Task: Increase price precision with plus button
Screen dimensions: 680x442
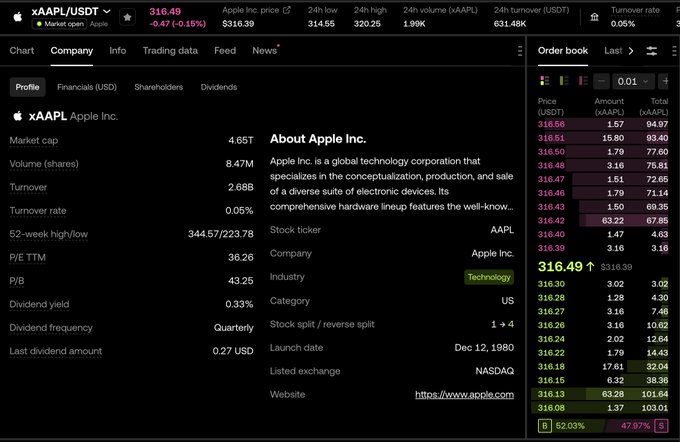Action: (x=664, y=81)
